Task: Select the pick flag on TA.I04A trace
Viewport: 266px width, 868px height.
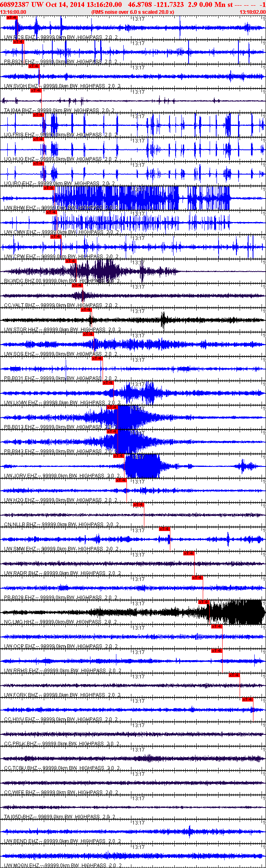Action: (36, 91)
